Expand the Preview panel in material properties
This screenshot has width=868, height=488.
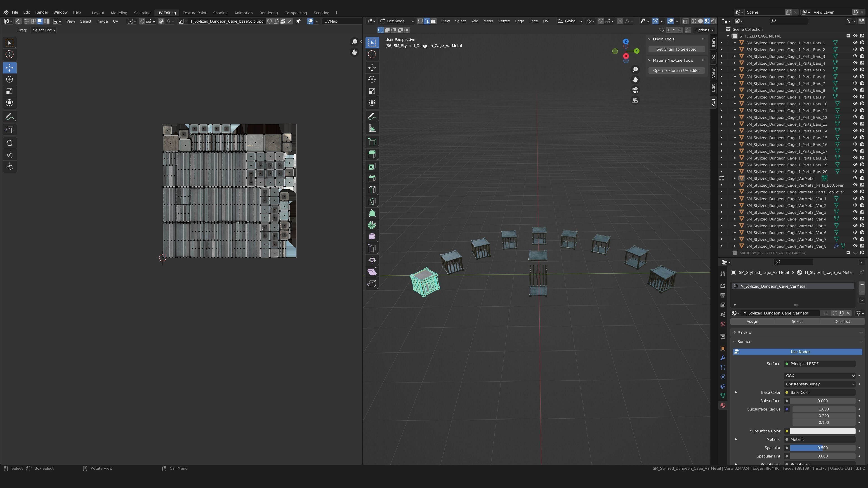coord(744,332)
